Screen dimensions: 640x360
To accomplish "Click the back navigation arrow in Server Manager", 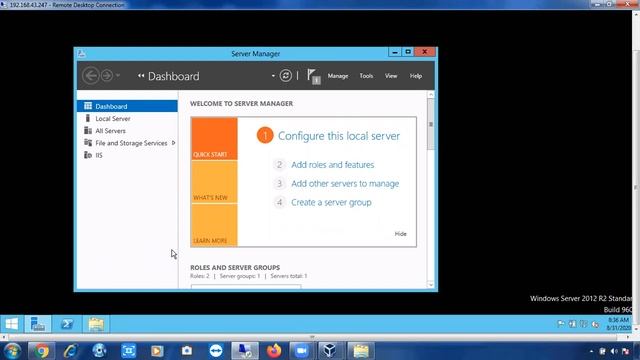I will [x=91, y=76].
